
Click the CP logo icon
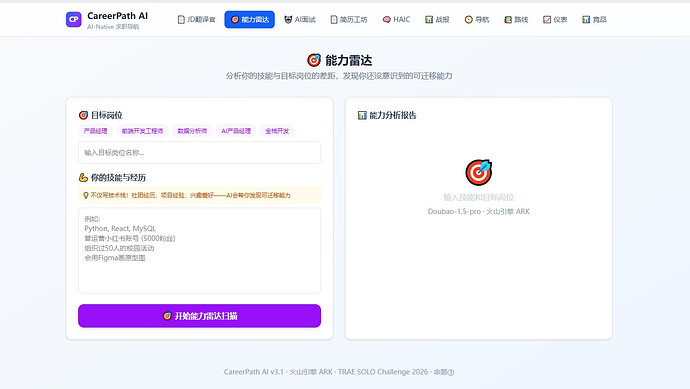pyautogui.click(x=73, y=19)
